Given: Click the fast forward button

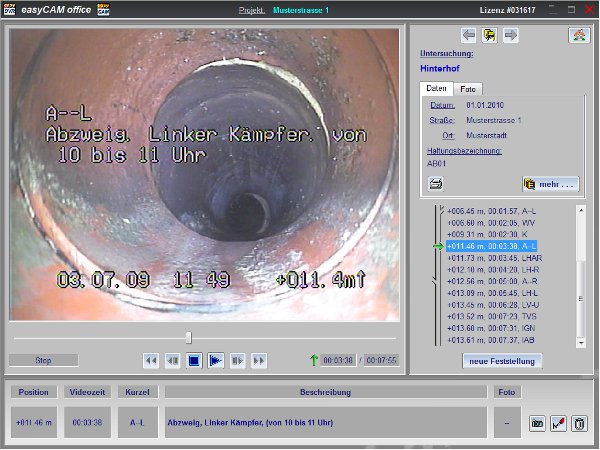Looking at the screenshot, I should coord(259,360).
